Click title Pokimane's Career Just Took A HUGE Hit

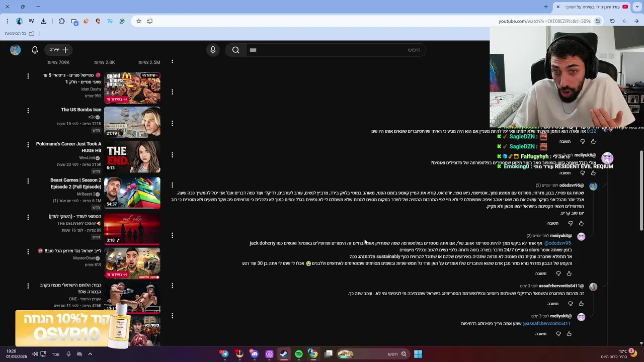point(68,147)
